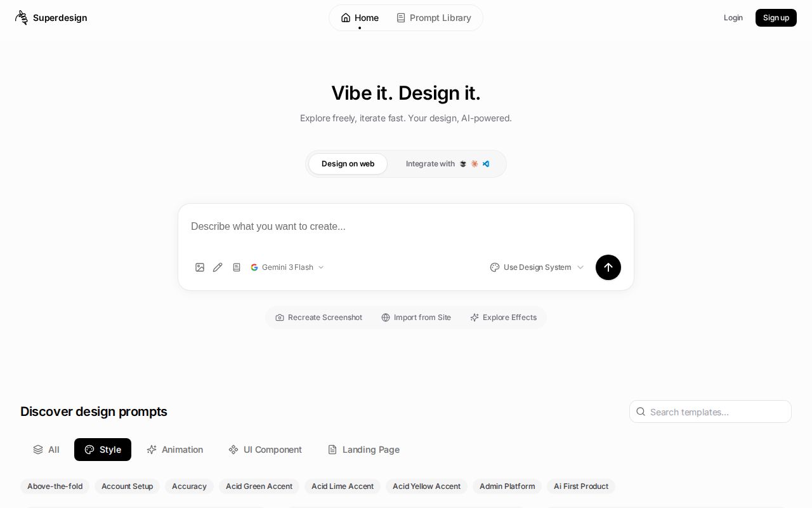Open the Explore Effects option
This screenshot has height=508, width=812.
point(504,317)
